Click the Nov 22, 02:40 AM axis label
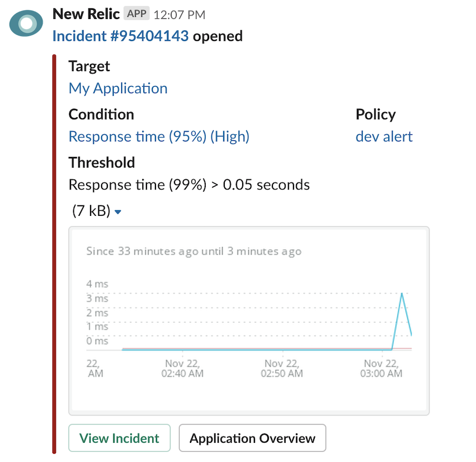Screen dimensions: 476x462 pos(182,368)
